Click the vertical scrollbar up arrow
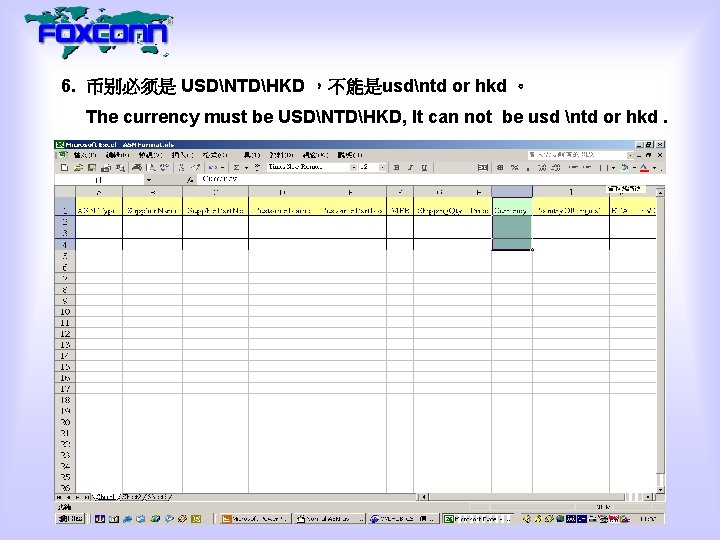720x540 pixels. point(660,193)
